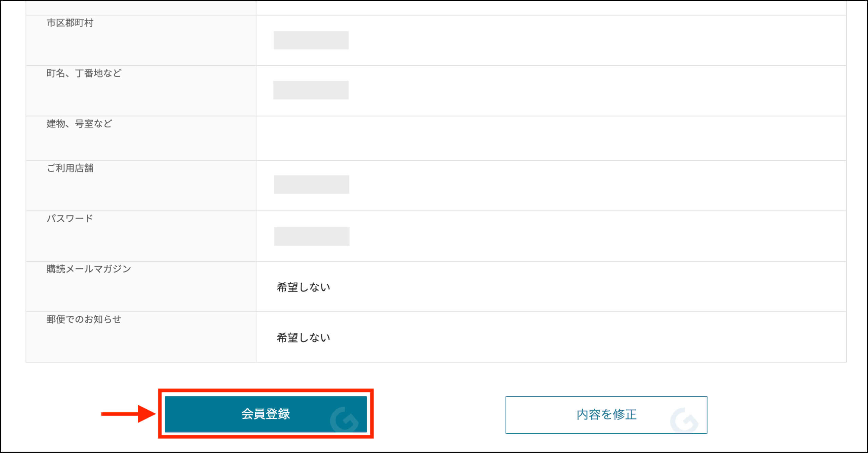Click 希望しない in the 郵便でのお知らせ row

(x=303, y=337)
